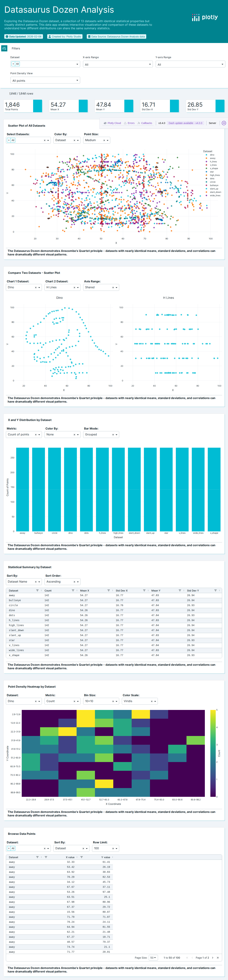The width and height of the screenshot is (228, 980).
Task: Go to next page in Browse table
Action: [213, 958]
